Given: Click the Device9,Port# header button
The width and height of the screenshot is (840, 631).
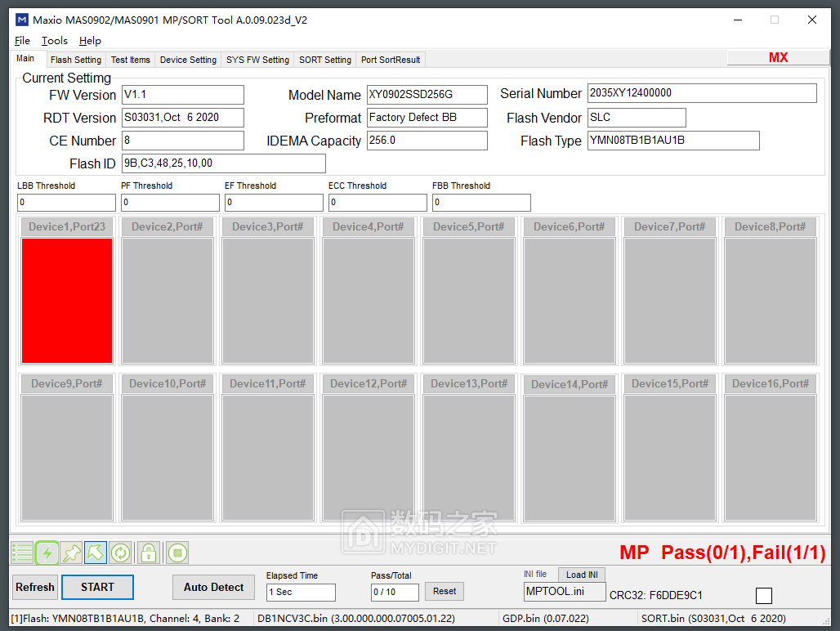Looking at the screenshot, I should click(67, 383).
